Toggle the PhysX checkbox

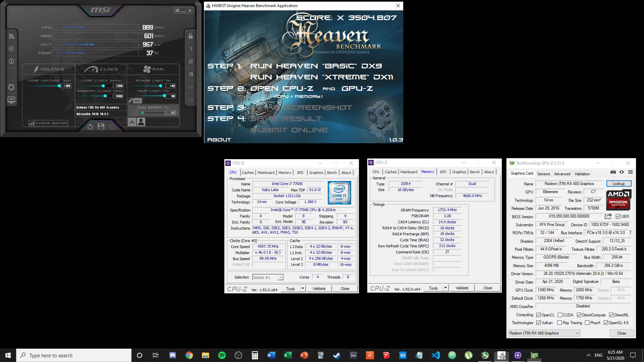click(x=587, y=323)
